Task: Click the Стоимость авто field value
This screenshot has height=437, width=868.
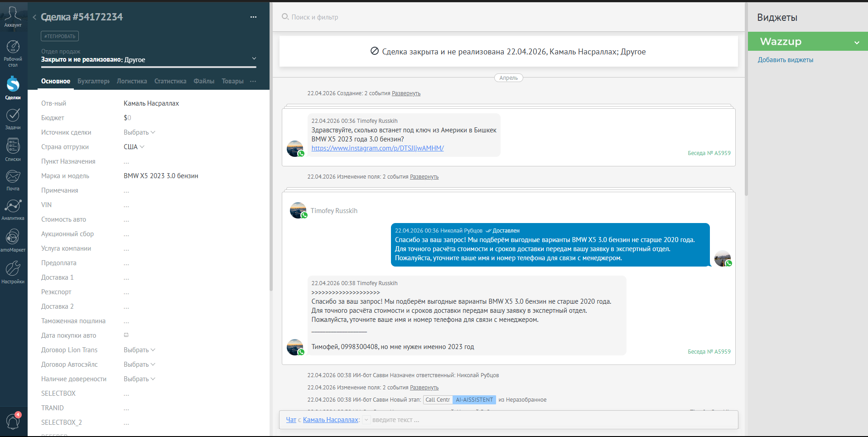Action: [126, 220]
